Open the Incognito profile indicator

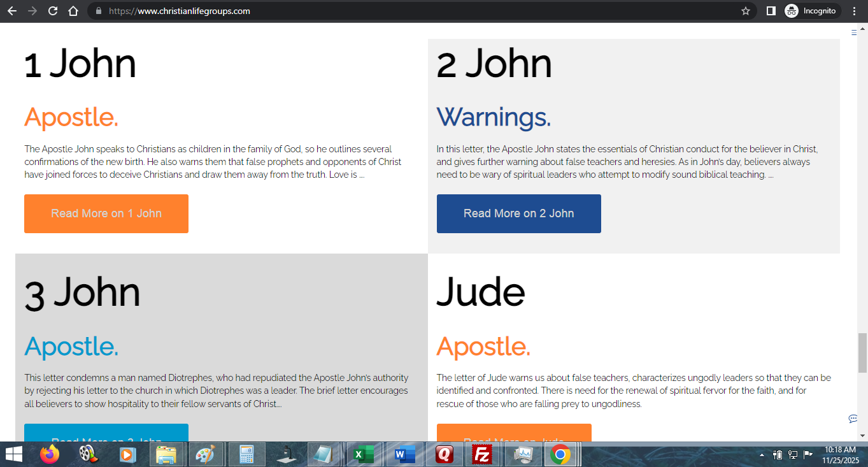click(810, 11)
